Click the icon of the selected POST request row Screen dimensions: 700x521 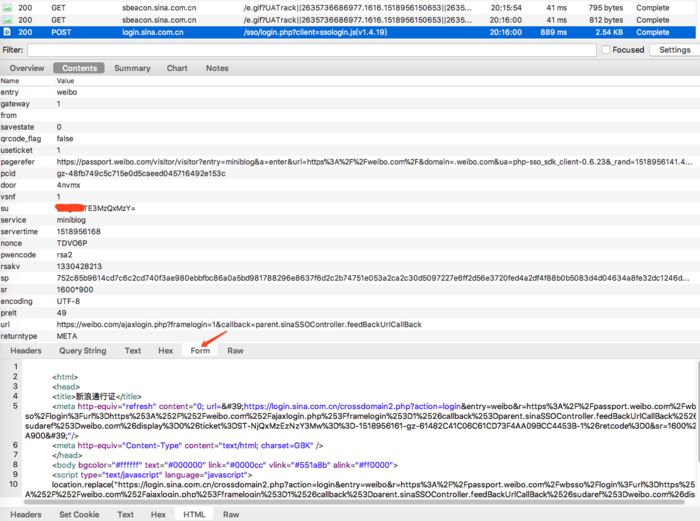pos(7,32)
